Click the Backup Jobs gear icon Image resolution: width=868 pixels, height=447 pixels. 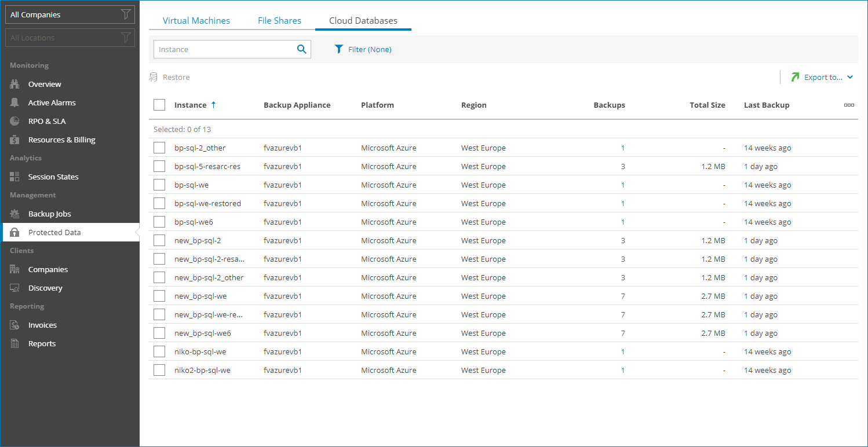pyautogui.click(x=15, y=214)
